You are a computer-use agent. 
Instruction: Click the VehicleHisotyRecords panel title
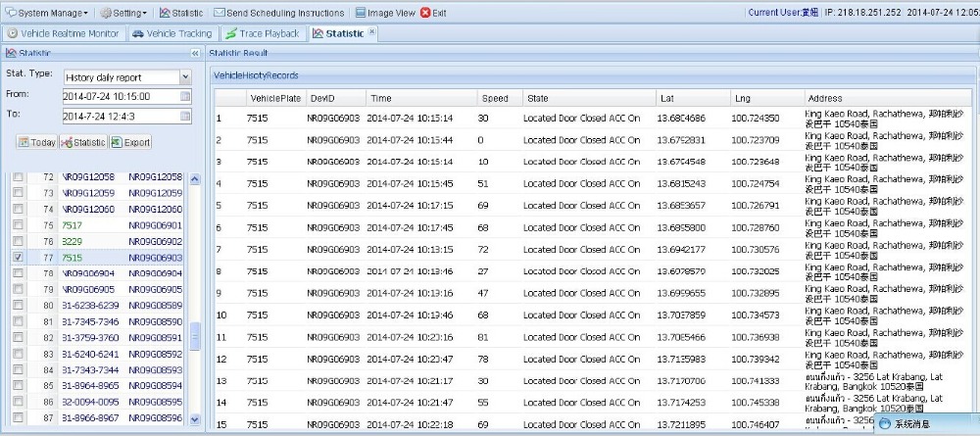256,75
